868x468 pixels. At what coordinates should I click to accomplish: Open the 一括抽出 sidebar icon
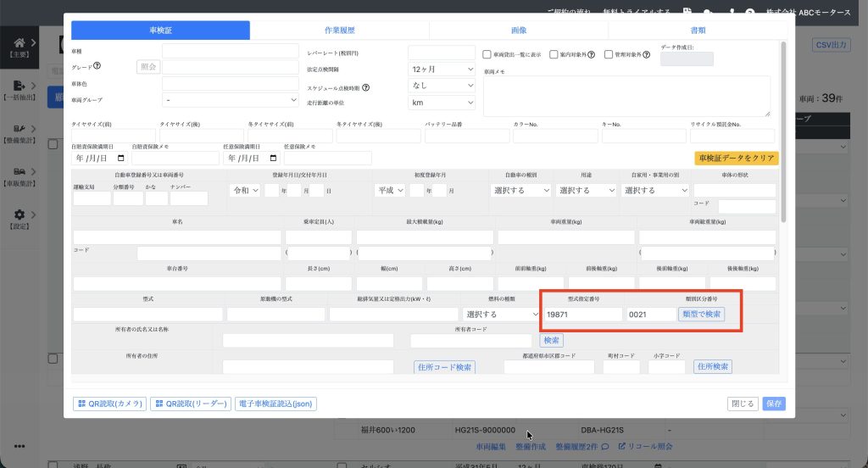click(19, 86)
